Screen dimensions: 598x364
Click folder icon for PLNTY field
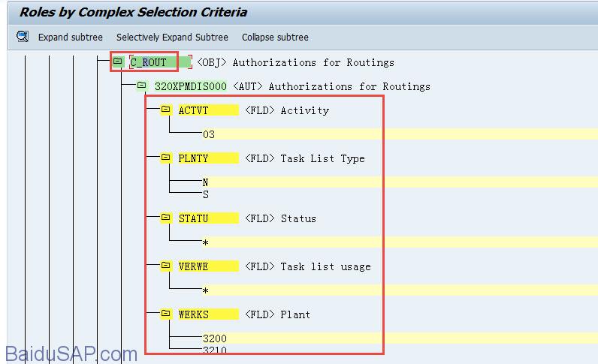[166, 158]
